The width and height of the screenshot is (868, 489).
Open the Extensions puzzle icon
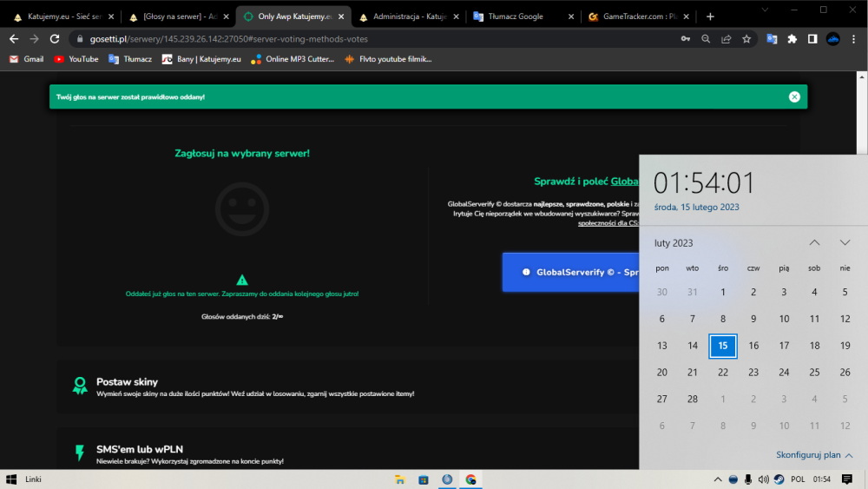(x=792, y=39)
